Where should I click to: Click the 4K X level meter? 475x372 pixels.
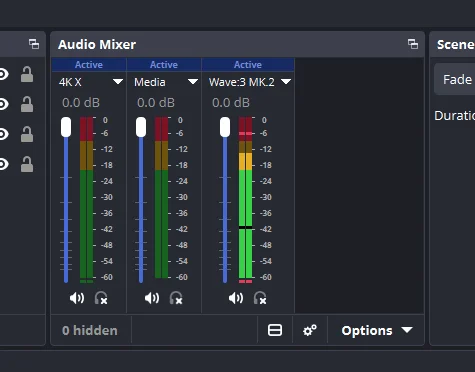(x=86, y=199)
